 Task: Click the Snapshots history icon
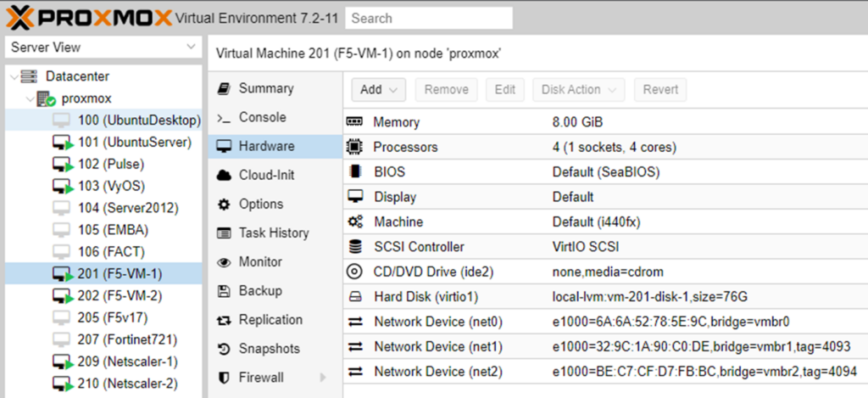pos(224,350)
